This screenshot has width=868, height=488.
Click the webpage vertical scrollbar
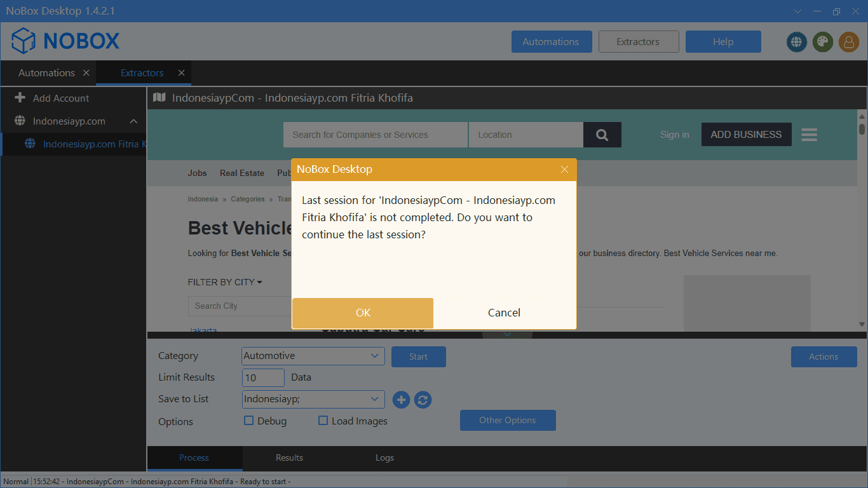(862, 222)
